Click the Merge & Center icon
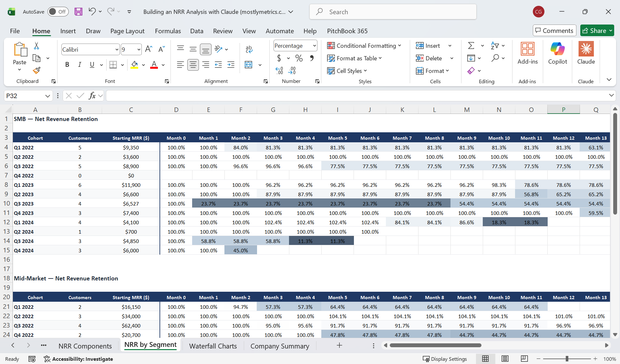The height and width of the screenshot is (364, 620). click(x=248, y=65)
